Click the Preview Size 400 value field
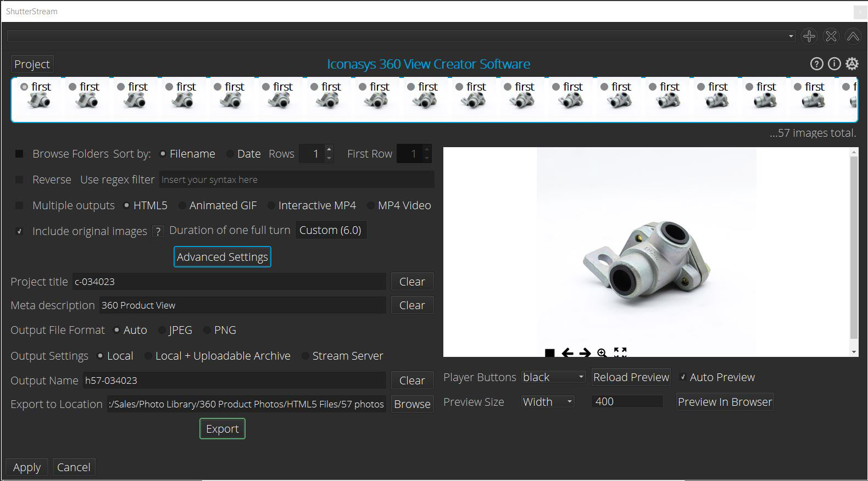 click(627, 402)
